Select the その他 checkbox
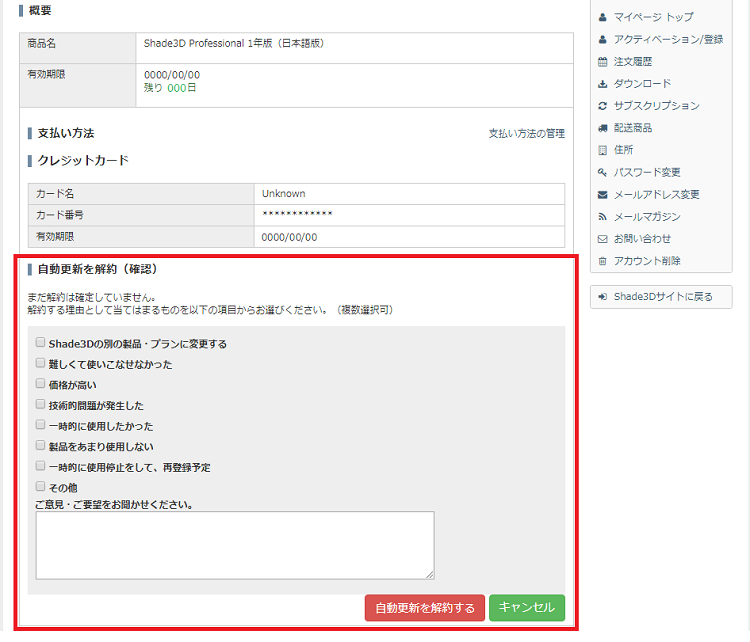 (x=40, y=487)
